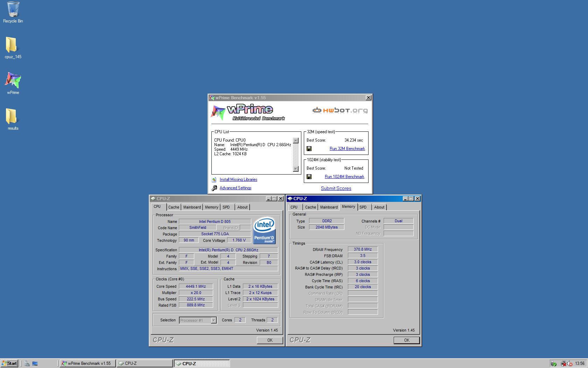The width and height of the screenshot is (588, 368).
Task: Select the cpuz_145 folder on desktop
Action: pyautogui.click(x=13, y=48)
